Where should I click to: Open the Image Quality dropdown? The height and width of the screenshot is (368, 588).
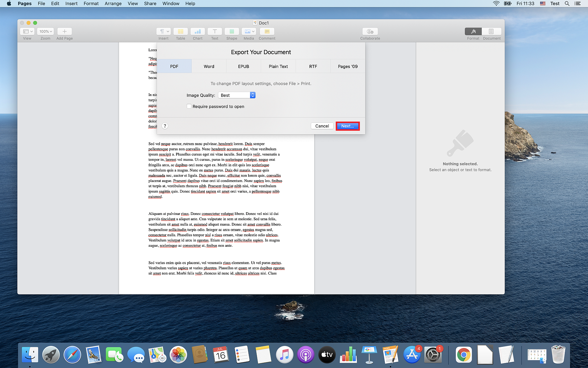point(237,95)
